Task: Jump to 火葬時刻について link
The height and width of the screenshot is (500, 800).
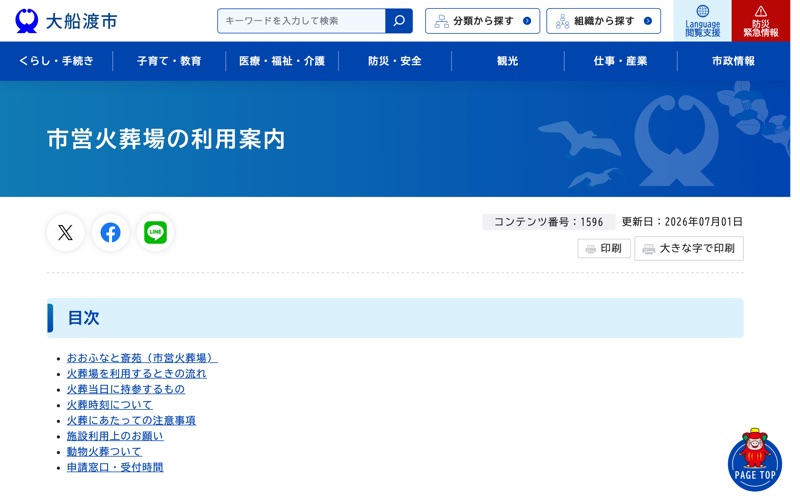Action: click(x=110, y=405)
